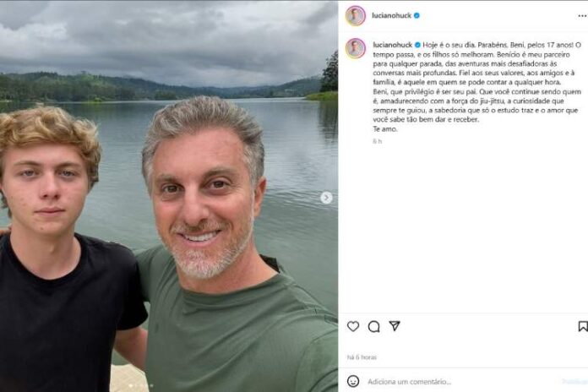Open lucianohuck profile from header username
The height and width of the screenshot is (392, 588).
click(391, 15)
